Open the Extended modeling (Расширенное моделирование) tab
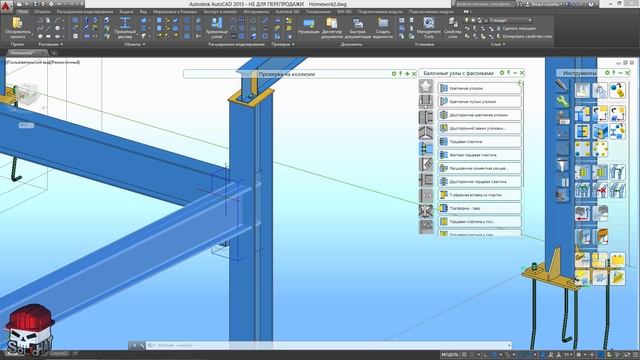 tap(85, 12)
